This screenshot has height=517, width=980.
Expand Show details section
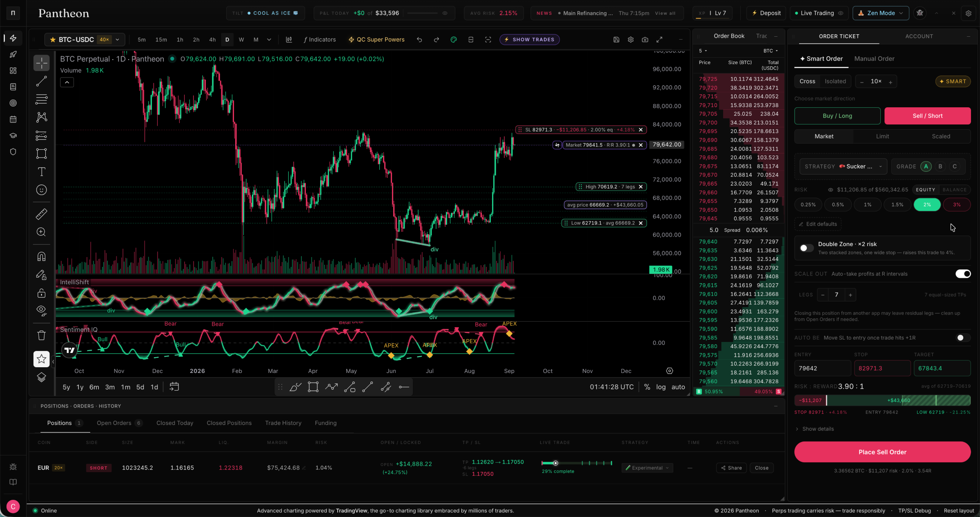pyautogui.click(x=815, y=429)
